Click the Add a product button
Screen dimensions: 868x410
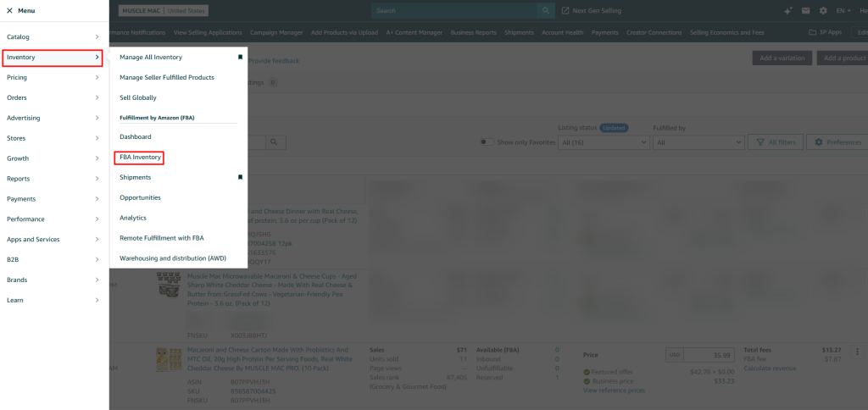(843, 58)
